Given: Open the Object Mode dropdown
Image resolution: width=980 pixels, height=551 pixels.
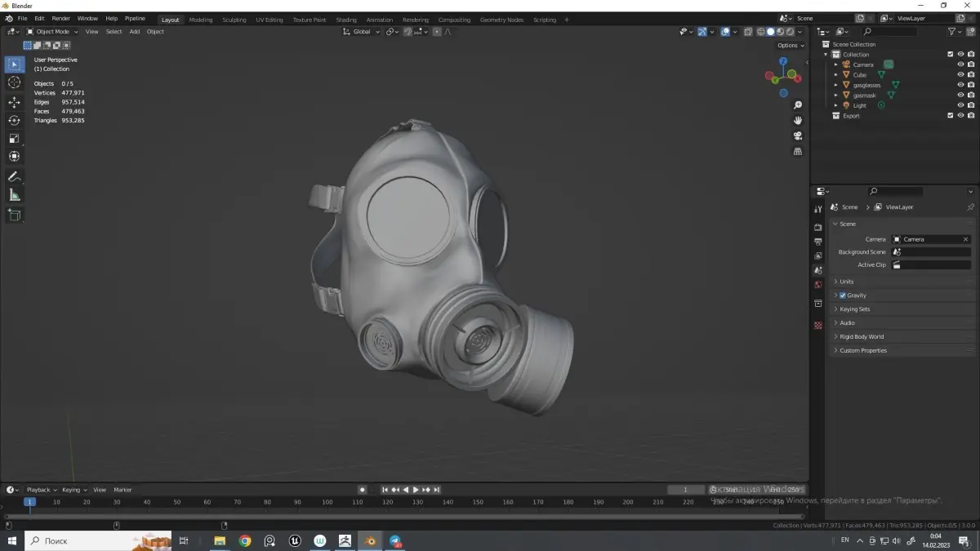Looking at the screenshot, I should [52, 32].
